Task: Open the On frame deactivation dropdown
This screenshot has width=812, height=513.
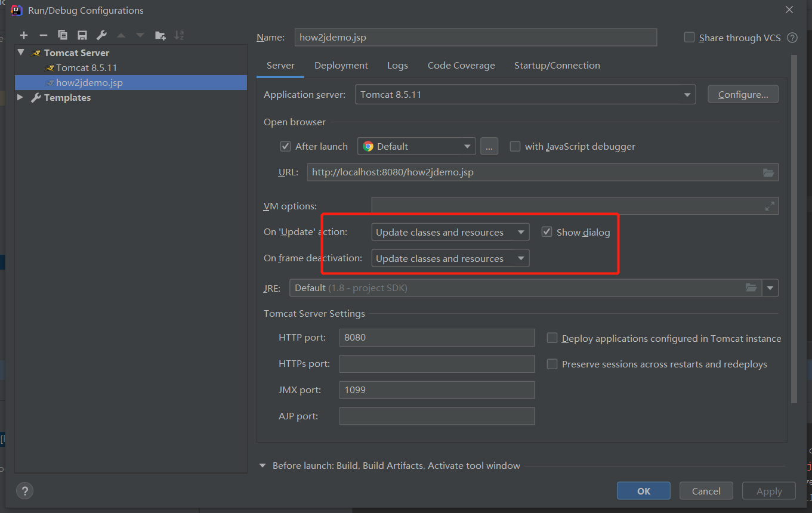Action: pyautogui.click(x=450, y=258)
